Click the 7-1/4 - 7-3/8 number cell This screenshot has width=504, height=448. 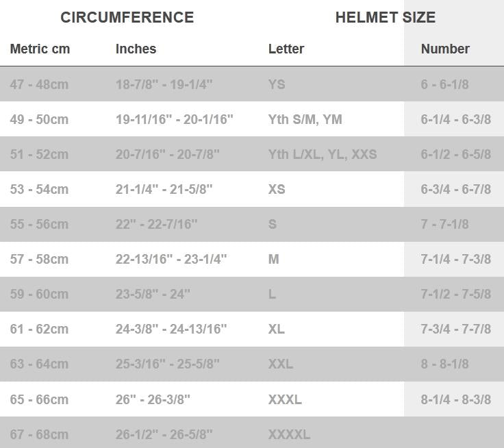coord(455,259)
